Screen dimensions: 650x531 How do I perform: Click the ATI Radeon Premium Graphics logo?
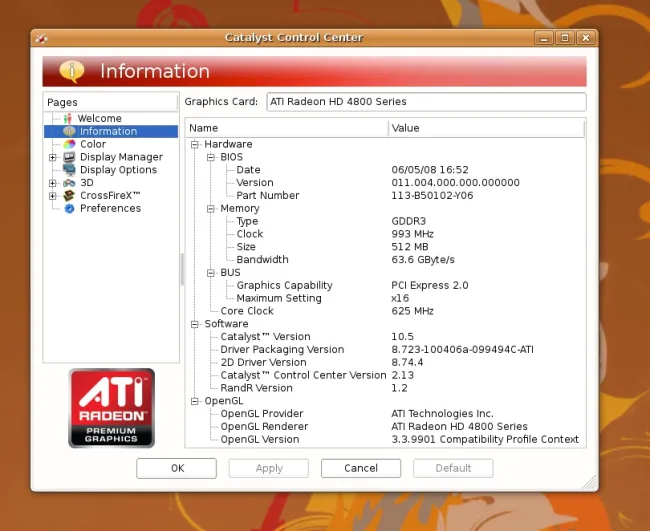point(111,407)
